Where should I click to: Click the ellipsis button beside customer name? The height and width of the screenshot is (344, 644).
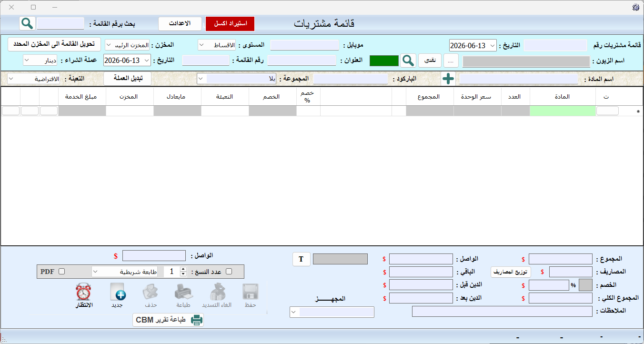pos(451,61)
